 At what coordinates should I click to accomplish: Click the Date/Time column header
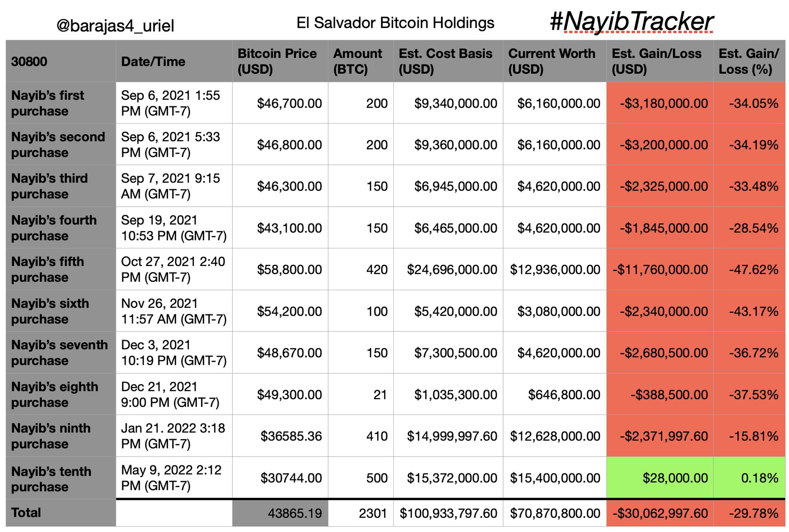[153, 62]
